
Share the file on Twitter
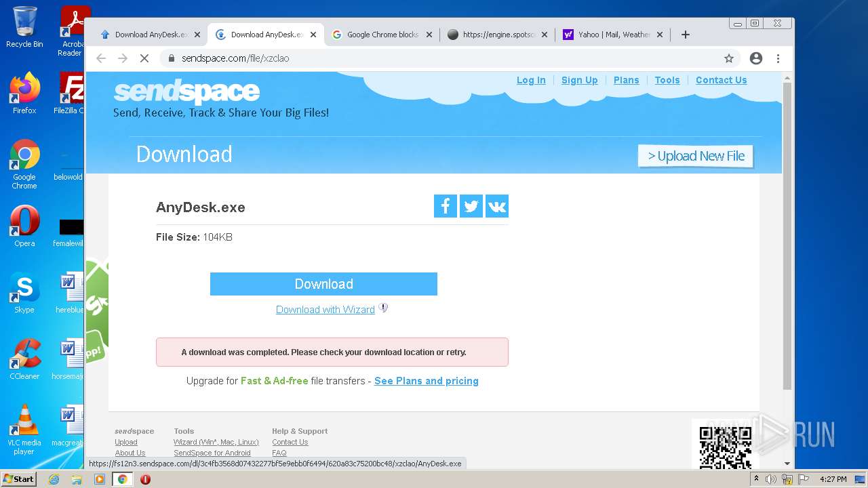(471, 207)
